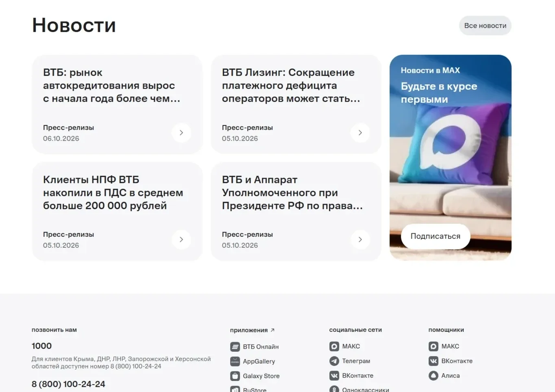Click the arrow icon next to приложения
Viewport: 555px width, 392px height.
pos(272,330)
